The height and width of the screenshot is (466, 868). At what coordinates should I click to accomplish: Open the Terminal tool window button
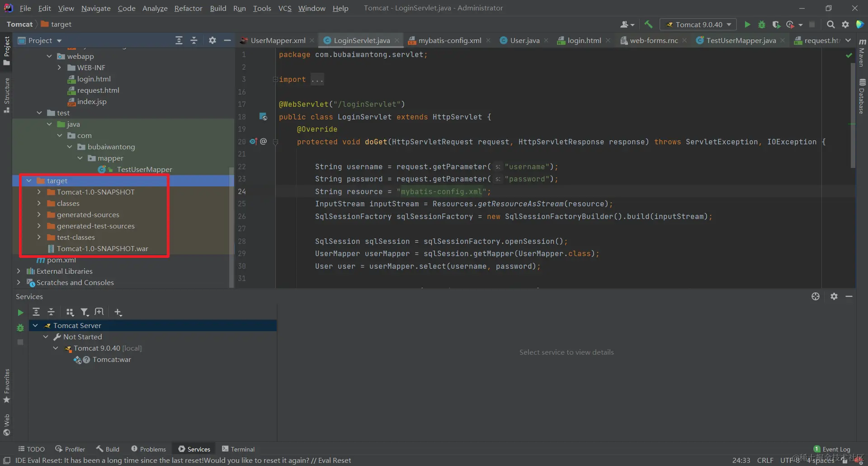click(238, 449)
